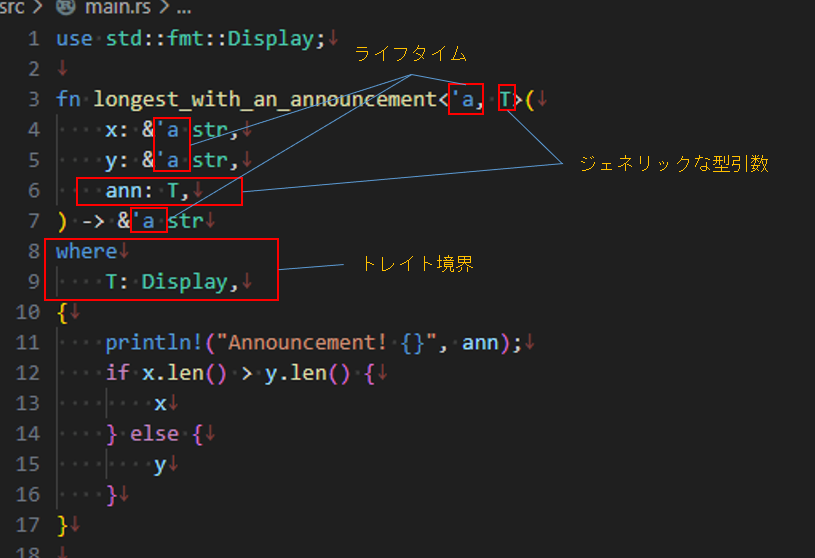815x558 pixels.
Task: Click parameter 'x' on line 4
Action: coord(111,130)
